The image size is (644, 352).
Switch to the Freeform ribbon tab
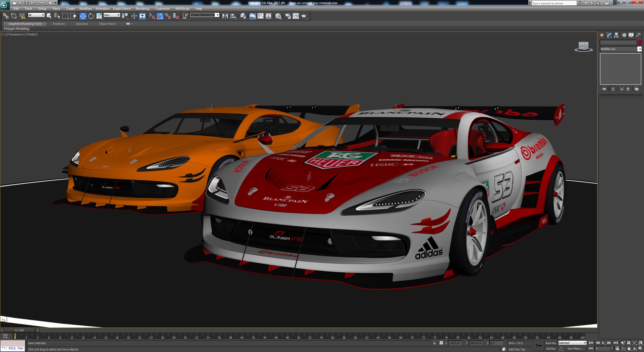click(x=59, y=24)
